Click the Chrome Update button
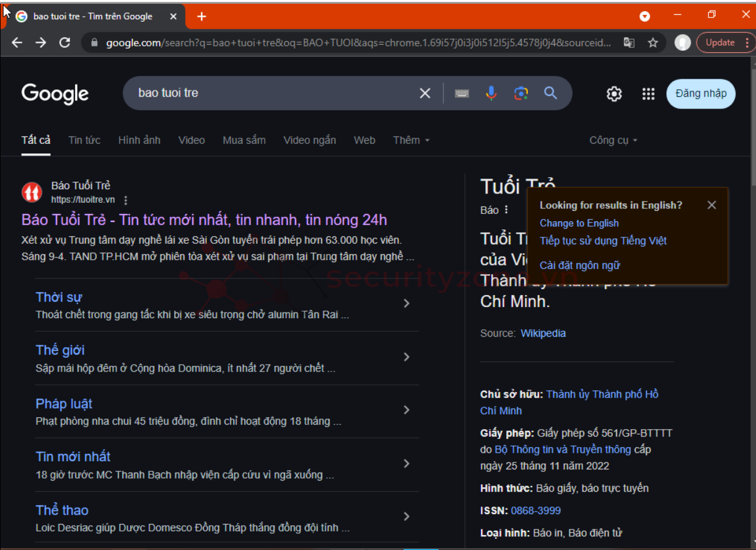756x550 pixels. pos(726,43)
